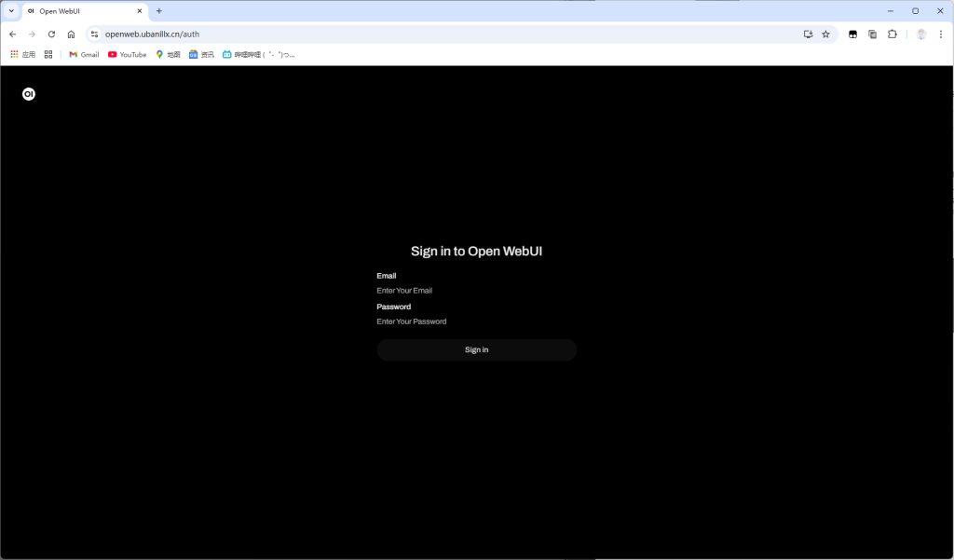The height and width of the screenshot is (560, 954).
Task: Click the Sign in button
Action: click(x=476, y=350)
